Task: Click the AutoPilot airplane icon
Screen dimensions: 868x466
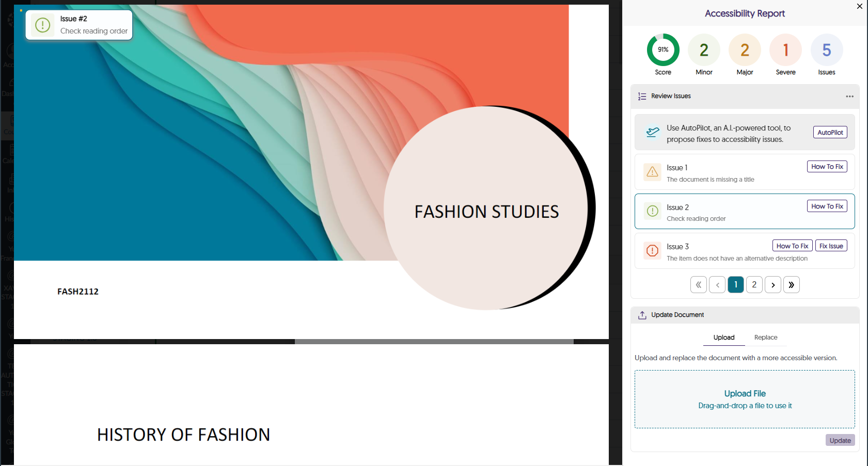Action: coord(653,133)
